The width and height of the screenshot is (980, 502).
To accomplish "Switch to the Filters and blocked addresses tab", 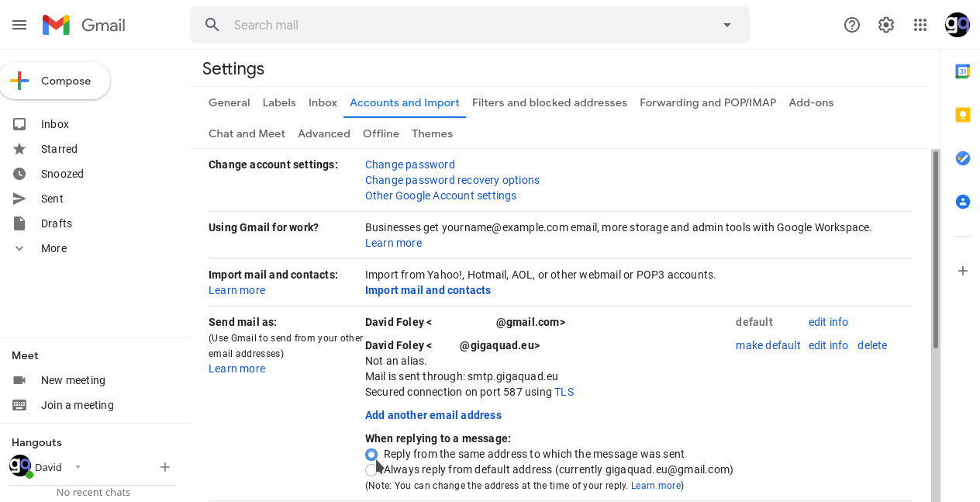I will click(x=550, y=102).
